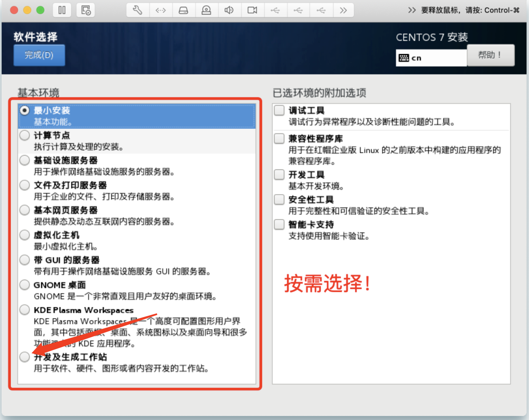Select 开发及生成工作站 radio button
529x420 pixels.
tap(25, 357)
